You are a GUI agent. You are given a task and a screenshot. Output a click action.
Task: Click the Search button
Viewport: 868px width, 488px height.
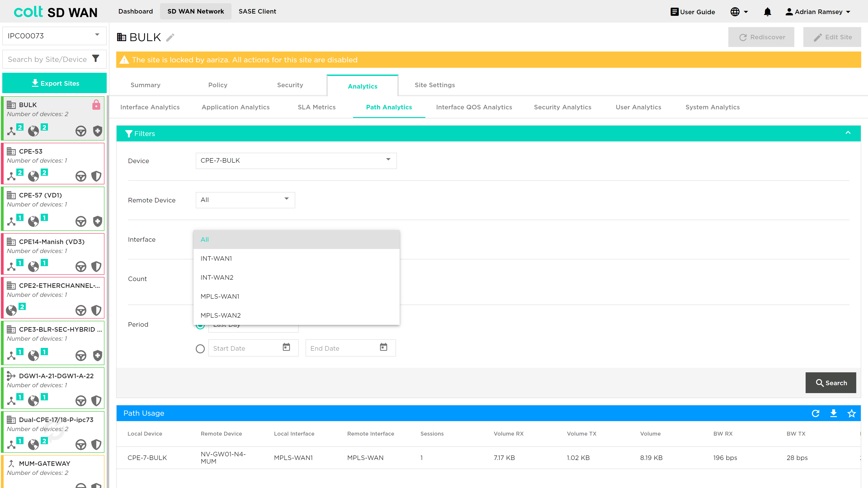(x=831, y=382)
